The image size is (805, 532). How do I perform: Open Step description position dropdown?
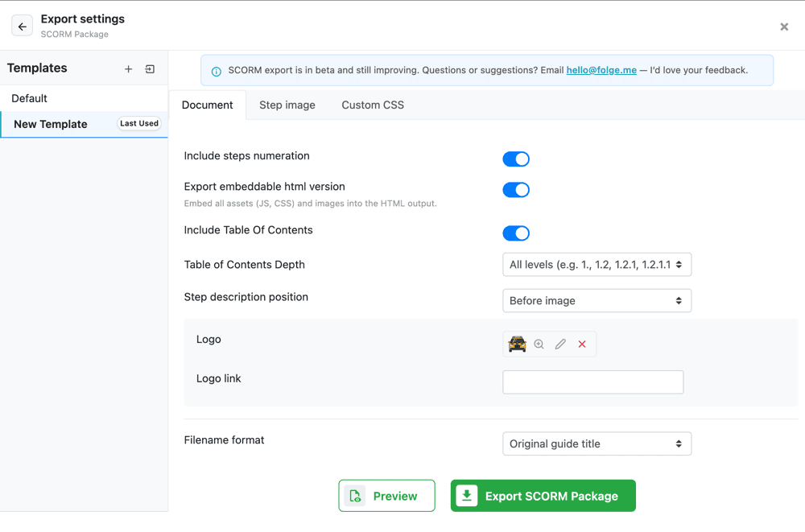pyautogui.click(x=597, y=300)
